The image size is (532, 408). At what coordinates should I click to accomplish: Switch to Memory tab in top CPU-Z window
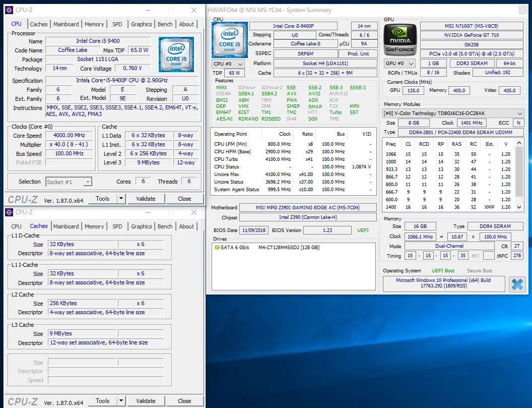pos(94,24)
